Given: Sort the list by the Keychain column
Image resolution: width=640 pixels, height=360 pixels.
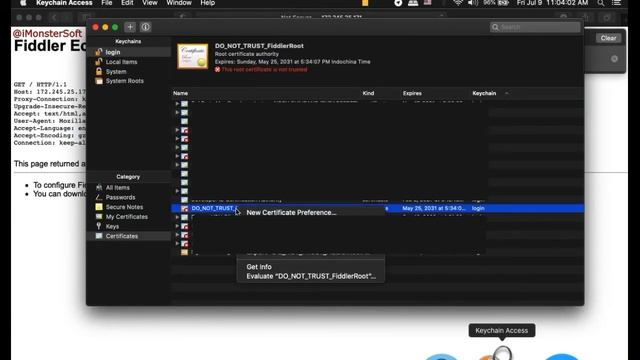Looking at the screenshot, I should (484, 93).
